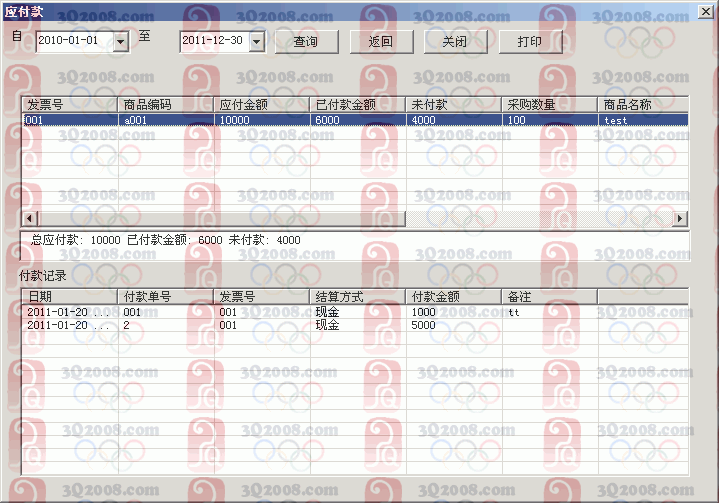Click the 打印 print button
The image size is (719, 503).
531,42
